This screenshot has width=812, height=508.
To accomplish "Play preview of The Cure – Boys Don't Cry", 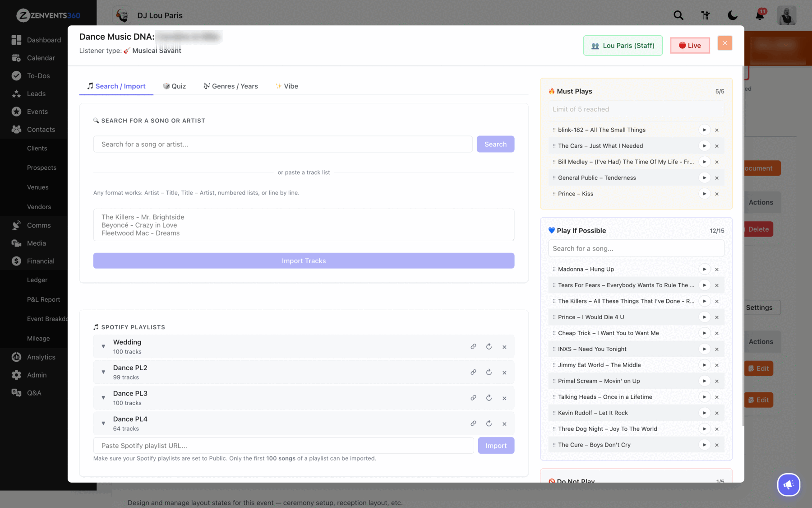I will pos(704,445).
